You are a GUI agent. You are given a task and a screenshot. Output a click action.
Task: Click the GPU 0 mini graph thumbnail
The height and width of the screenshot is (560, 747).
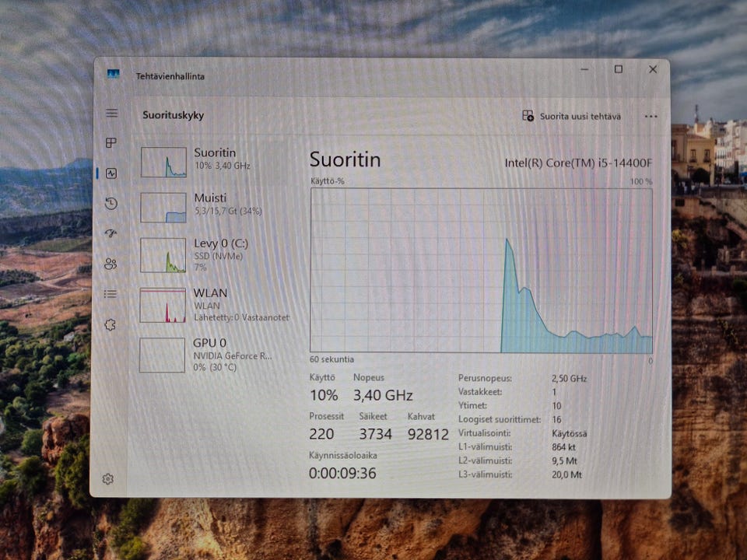(x=162, y=355)
